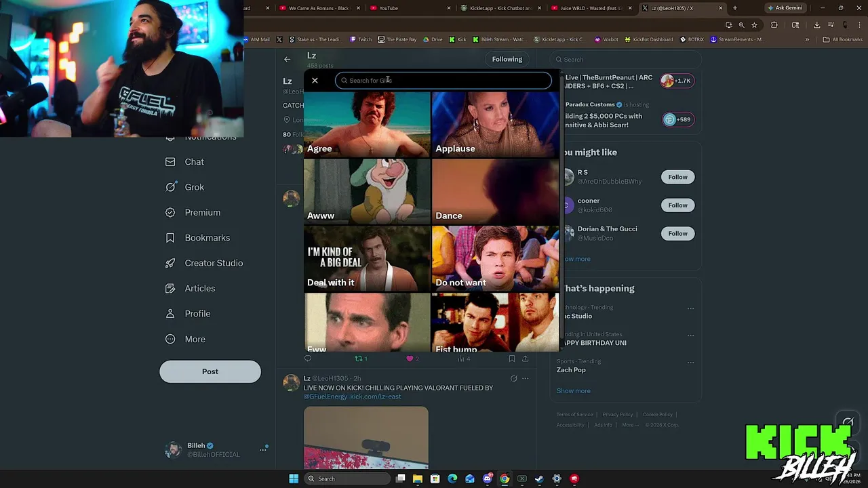Select the Eww GIF category
This screenshot has width=868, height=488.
[367, 322]
